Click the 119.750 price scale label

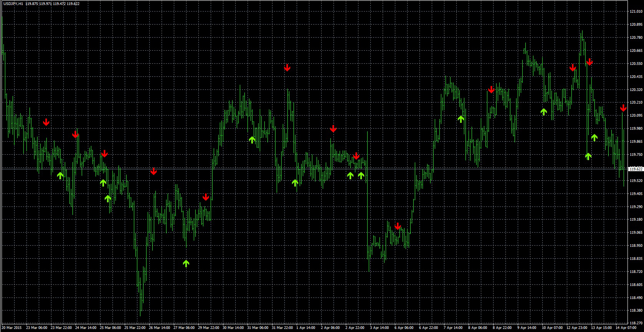tap(636, 155)
